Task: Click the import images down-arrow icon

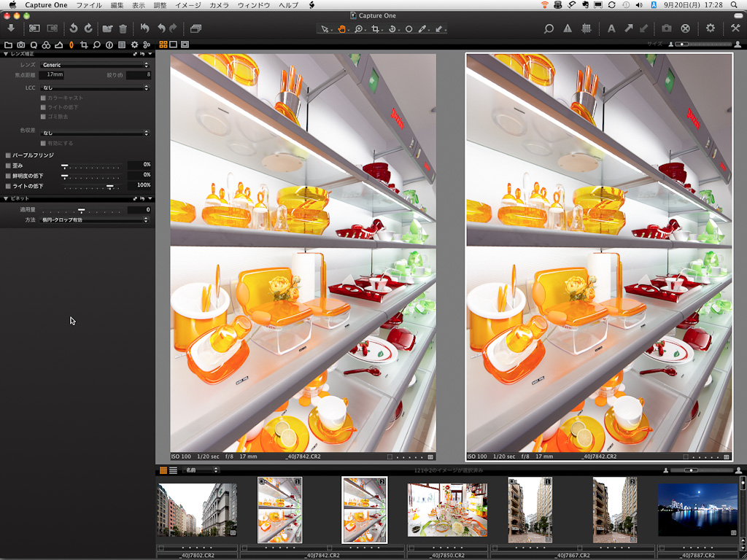Action: tap(11, 28)
